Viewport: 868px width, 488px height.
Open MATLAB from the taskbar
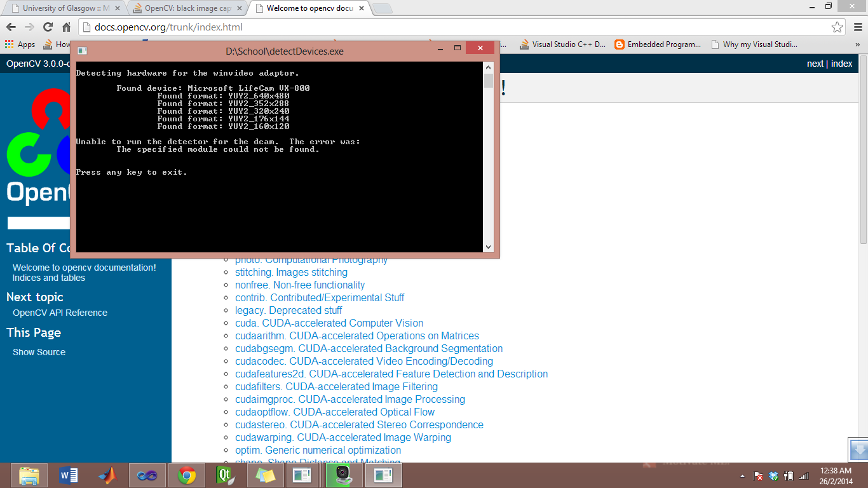[x=108, y=475]
